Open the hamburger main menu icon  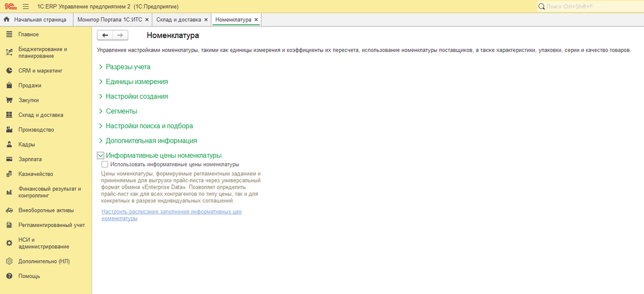(x=26, y=6)
